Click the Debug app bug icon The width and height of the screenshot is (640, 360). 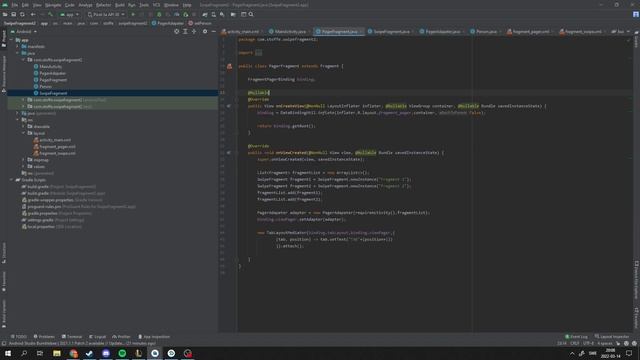(159, 14)
